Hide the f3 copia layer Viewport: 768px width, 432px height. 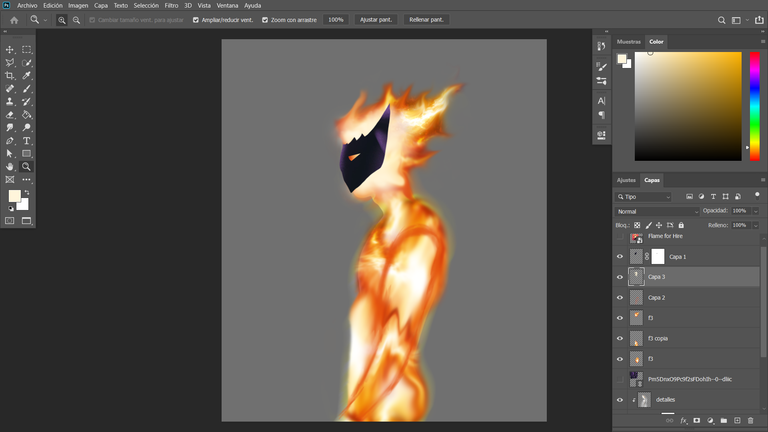(620, 338)
